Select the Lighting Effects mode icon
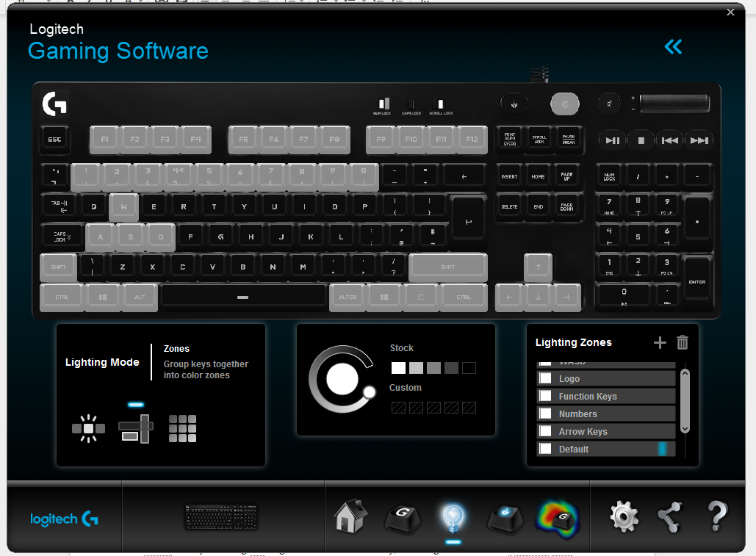756x556 pixels. point(88,427)
